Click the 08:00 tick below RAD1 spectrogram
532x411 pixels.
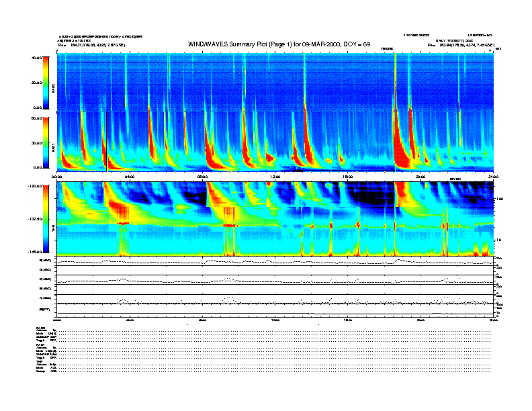pos(202,177)
